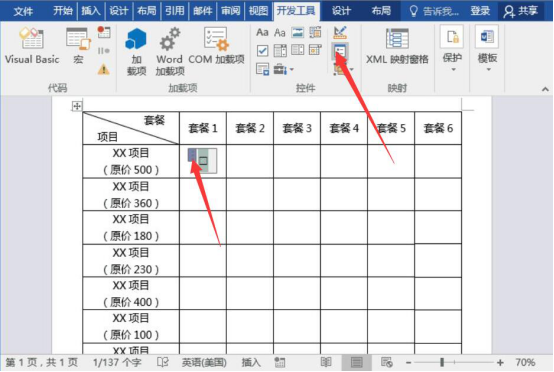Click the 加载项 add-ins icon
Image resolution: width=554 pixels, height=372 pixels.
[x=136, y=52]
